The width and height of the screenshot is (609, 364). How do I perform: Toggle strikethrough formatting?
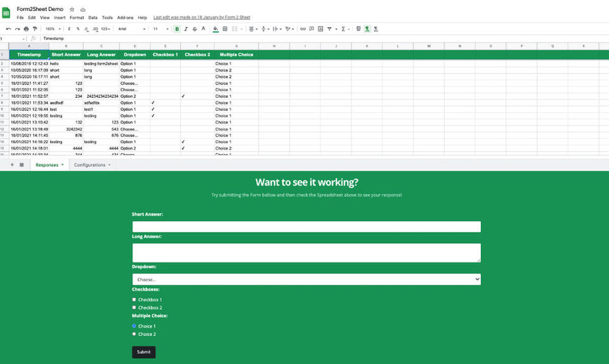click(195, 29)
